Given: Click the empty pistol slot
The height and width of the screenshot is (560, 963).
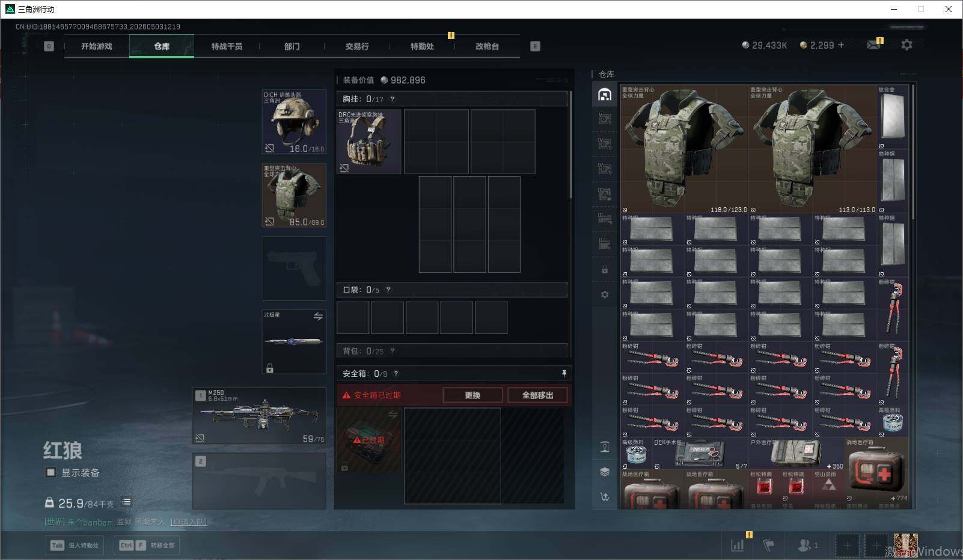Looking at the screenshot, I should click(294, 269).
